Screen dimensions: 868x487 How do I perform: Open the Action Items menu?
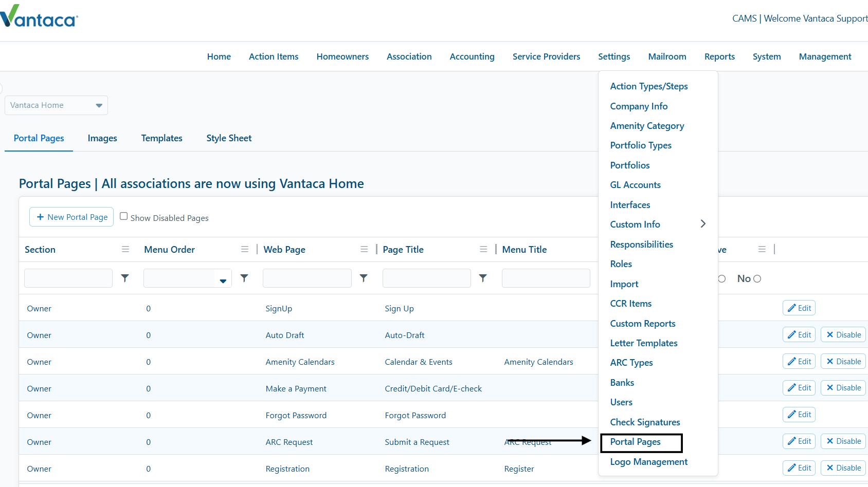274,57
